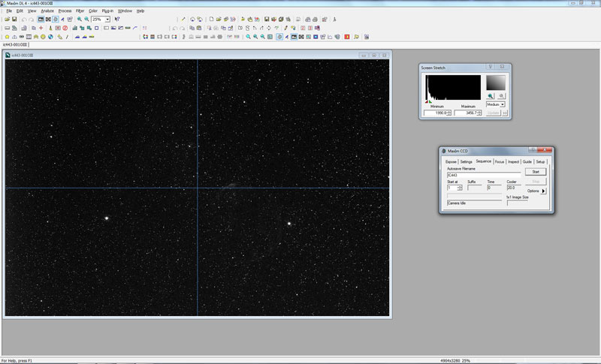Click zoom-in magnifier in main toolbar
The height and width of the screenshot is (364, 601).
pos(80,19)
